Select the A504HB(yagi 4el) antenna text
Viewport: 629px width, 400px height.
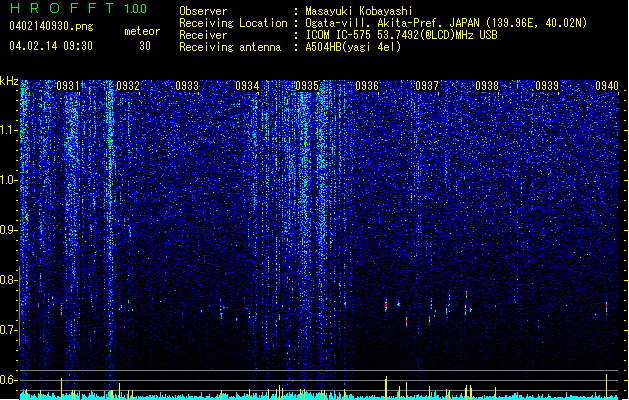353,47
